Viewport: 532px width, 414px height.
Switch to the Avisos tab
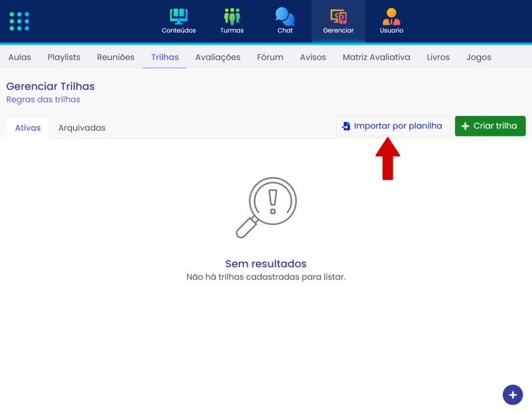pos(313,57)
